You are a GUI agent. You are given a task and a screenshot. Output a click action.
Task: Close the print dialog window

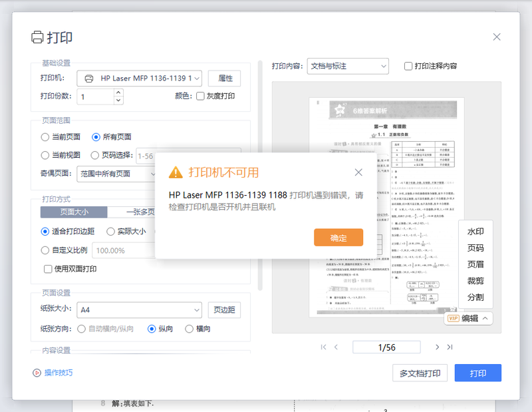(496, 37)
